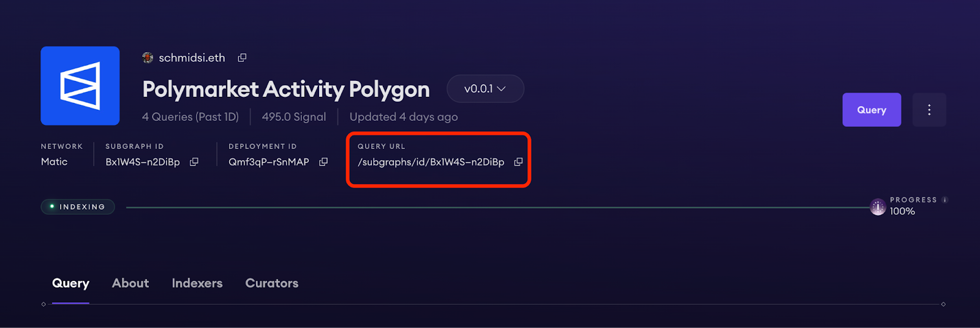Click the Polymarket Activity Polygon title

click(286, 90)
